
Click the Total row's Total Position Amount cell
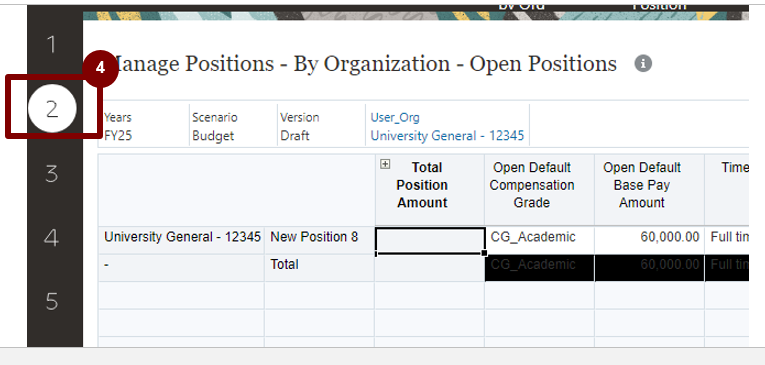tap(430, 267)
